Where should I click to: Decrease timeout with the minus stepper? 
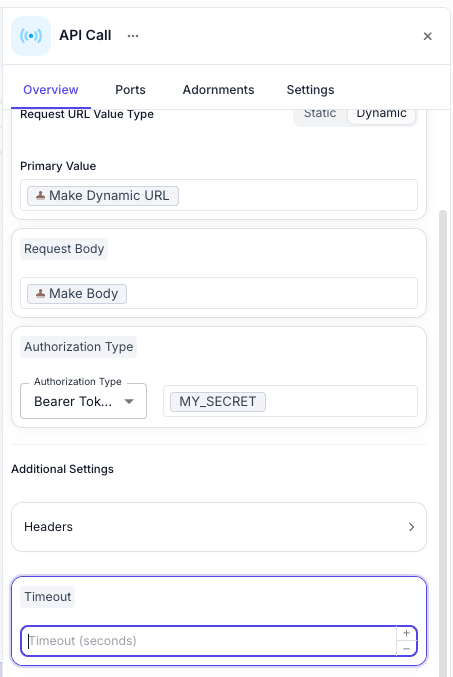[406, 649]
